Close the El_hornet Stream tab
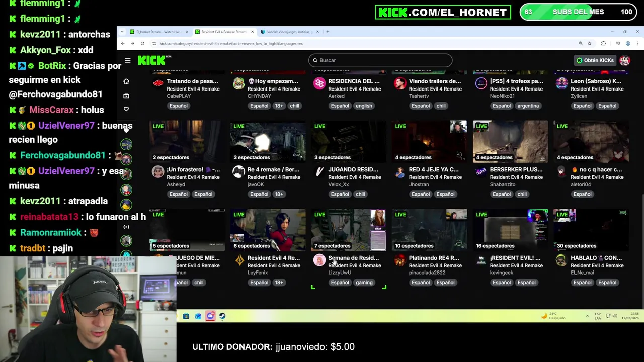Viewport: 644px width, 362px height. click(187, 32)
